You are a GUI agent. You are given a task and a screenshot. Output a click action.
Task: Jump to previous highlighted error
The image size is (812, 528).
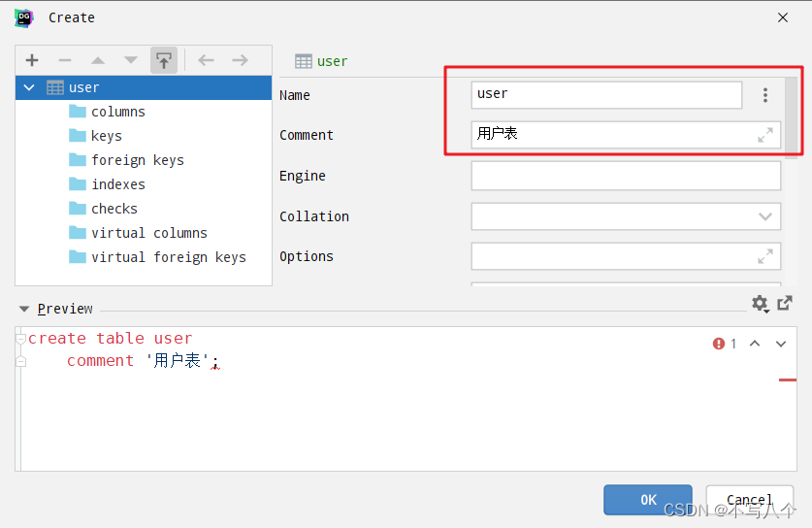coord(755,344)
